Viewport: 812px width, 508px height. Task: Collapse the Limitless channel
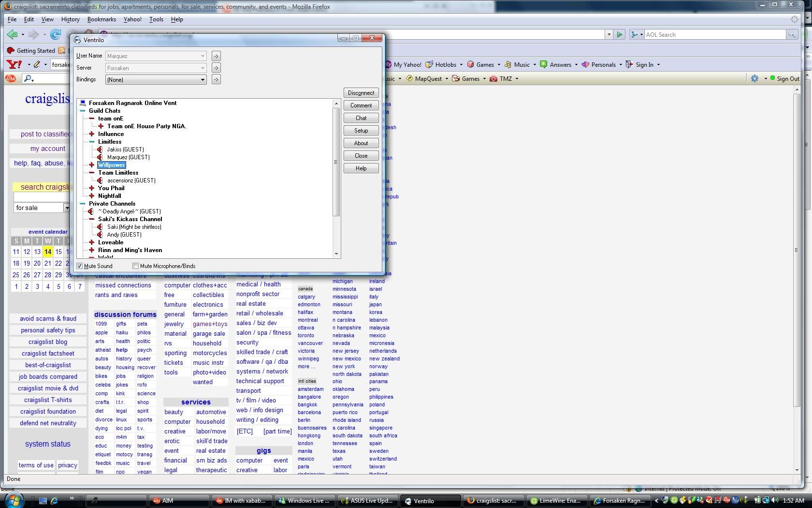coord(91,142)
